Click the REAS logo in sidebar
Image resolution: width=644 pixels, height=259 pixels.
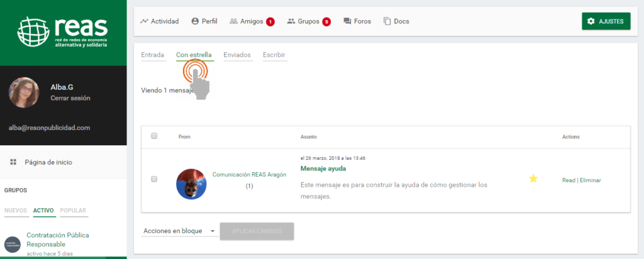[x=63, y=32]
